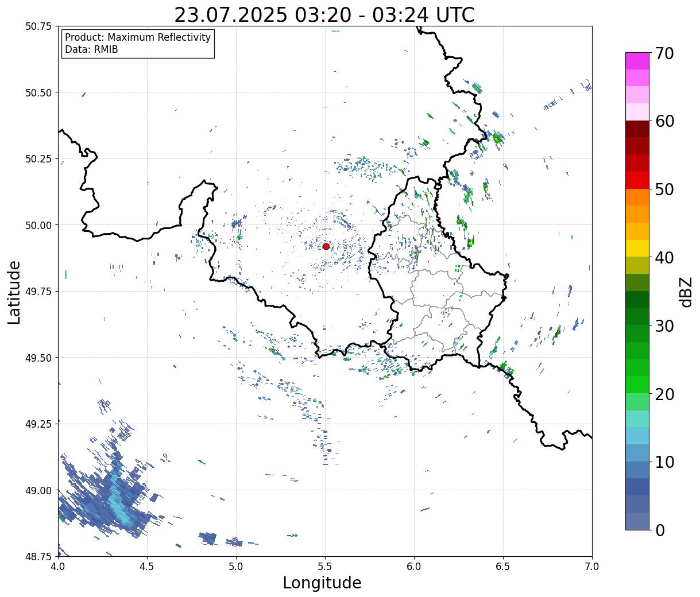Click the 4.0 longitude tick label
The image size is (700, 597).
pyautogui.click(x=58, y=567)
